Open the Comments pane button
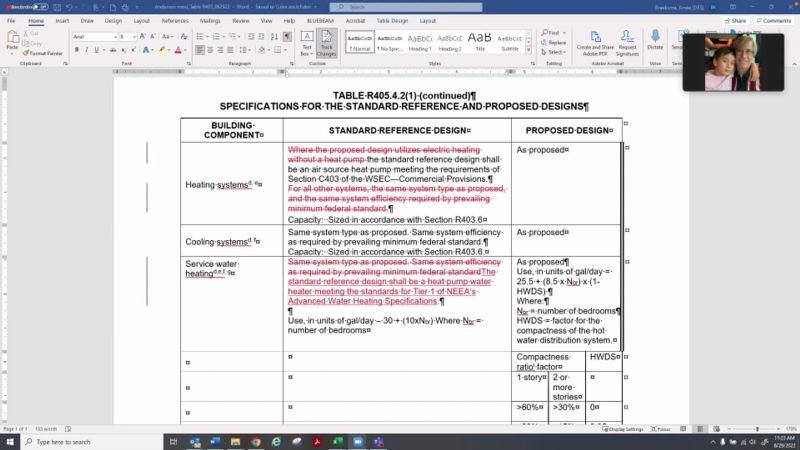Image resolution: width=800 pixels, height=450 pixels. tap(773, 20)
